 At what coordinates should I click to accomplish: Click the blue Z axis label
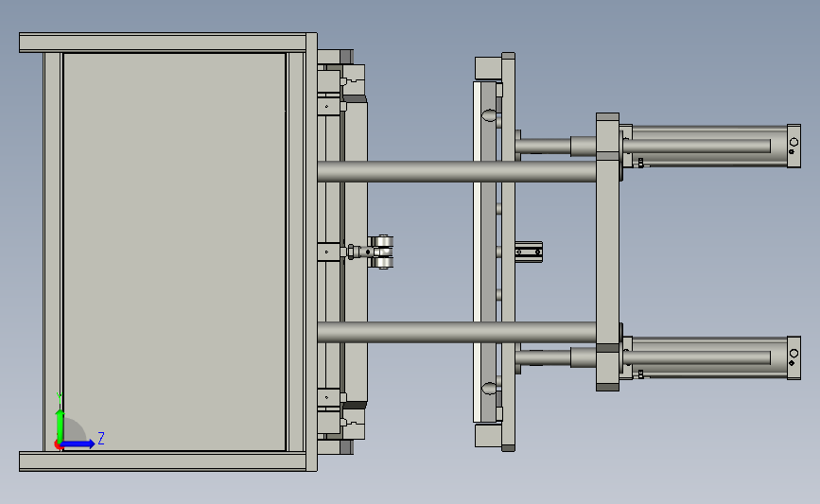pyautogui.click(x=101, y=438)
